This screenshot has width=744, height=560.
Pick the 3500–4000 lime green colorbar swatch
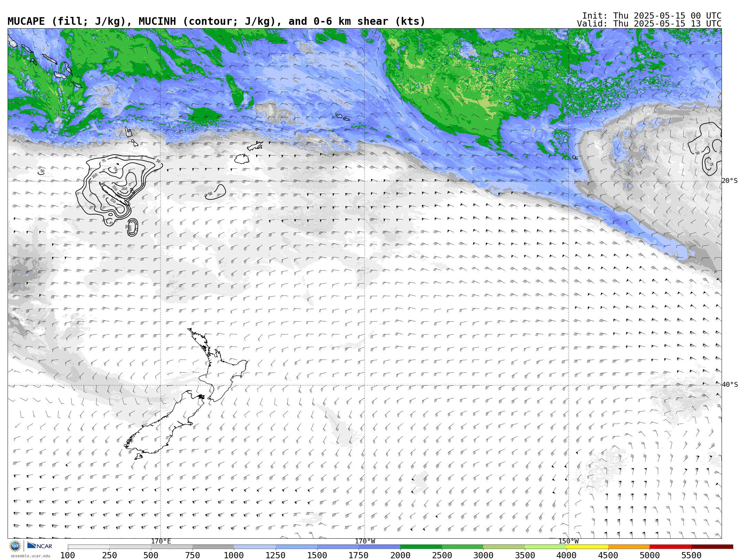[546, 547]
